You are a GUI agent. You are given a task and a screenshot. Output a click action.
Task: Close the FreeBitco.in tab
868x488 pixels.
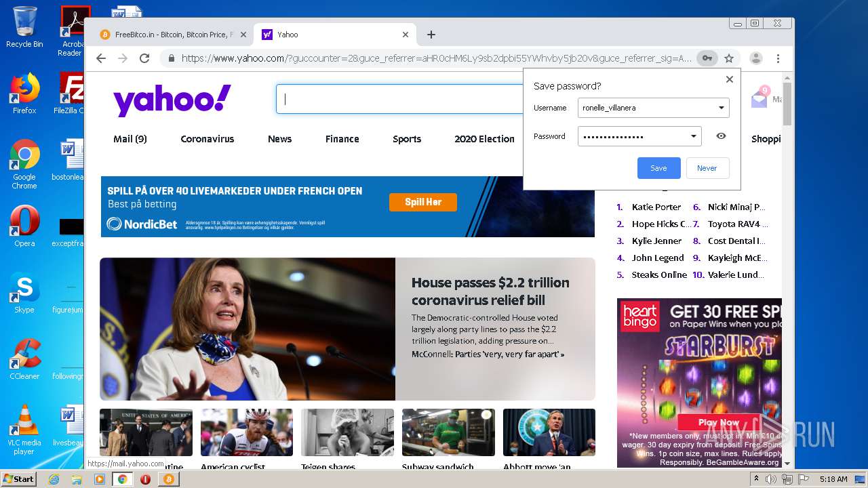243,35
